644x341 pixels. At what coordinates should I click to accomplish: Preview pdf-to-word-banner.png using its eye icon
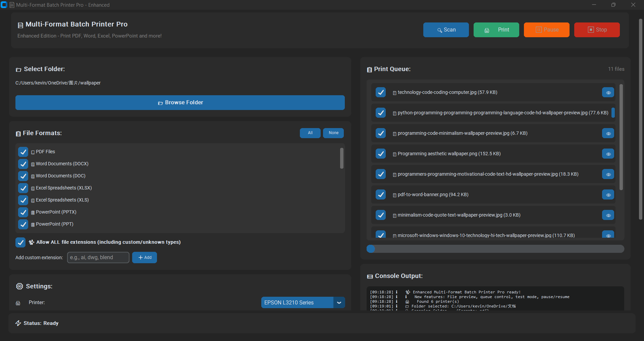point(608,195)
